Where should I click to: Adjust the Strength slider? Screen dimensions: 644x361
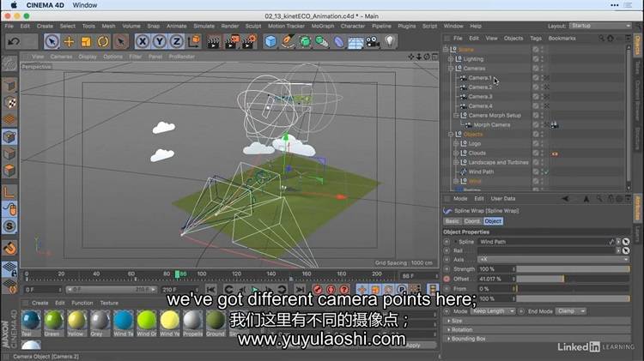tap(573, 269)
